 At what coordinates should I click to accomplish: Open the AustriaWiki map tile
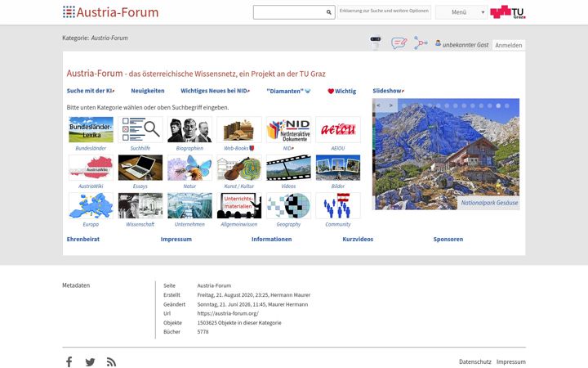91,168
